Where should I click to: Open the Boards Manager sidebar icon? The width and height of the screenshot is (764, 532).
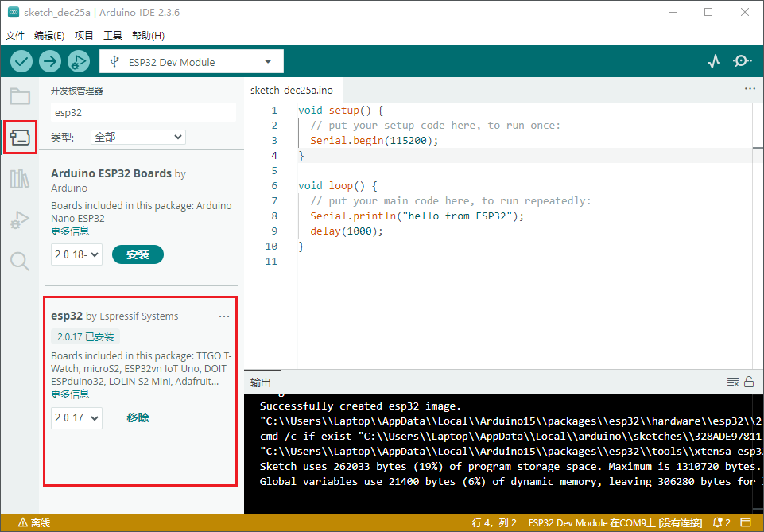(x=20, y=138)
